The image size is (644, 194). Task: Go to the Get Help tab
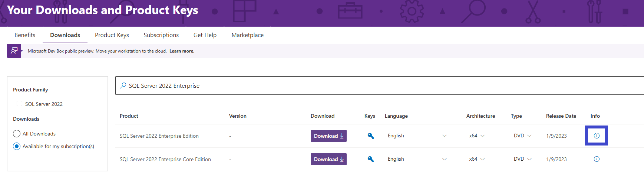point(205,35)
